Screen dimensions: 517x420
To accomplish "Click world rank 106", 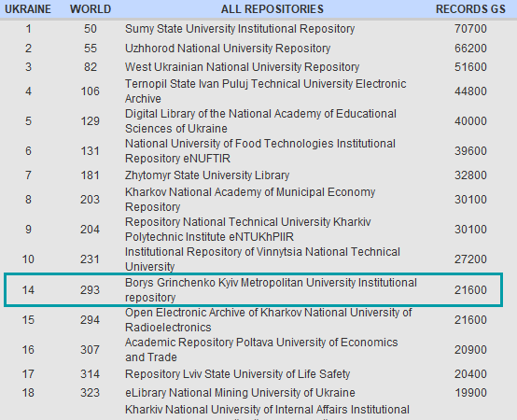I will click(x=90, y=91).
